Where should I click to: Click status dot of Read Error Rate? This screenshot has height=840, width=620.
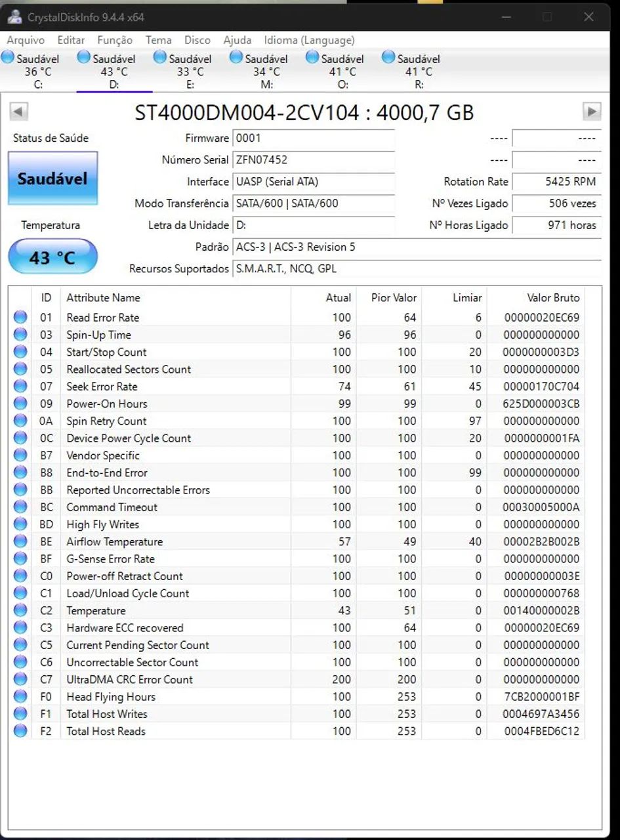click(x=20, y=317)
